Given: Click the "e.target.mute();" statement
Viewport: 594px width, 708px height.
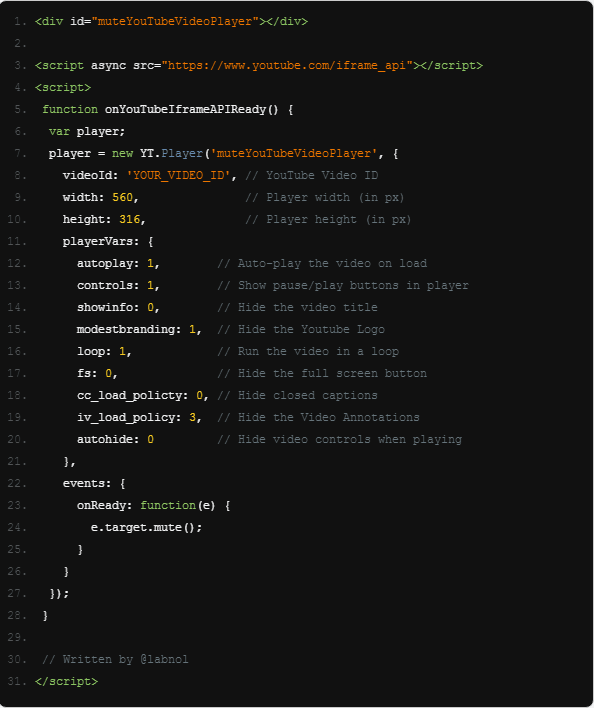Looking at the screenshot, I should (x=146, y=527).
